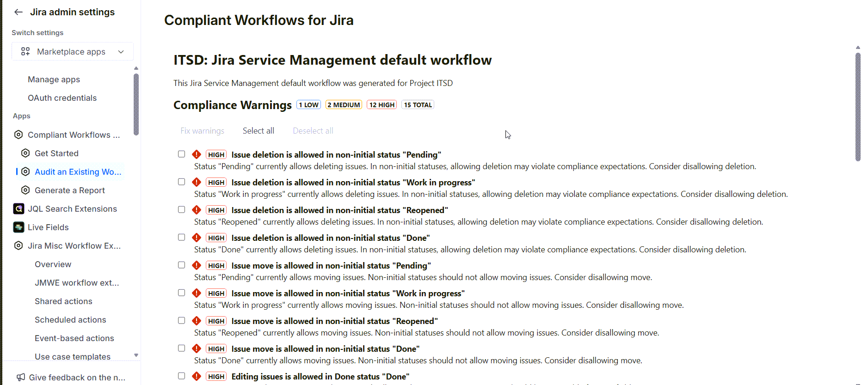Viewport: 868px width, 385px height.
Task: Click the Compliant Workflows app icon in sidebar
Action: (x=18, y=134)
